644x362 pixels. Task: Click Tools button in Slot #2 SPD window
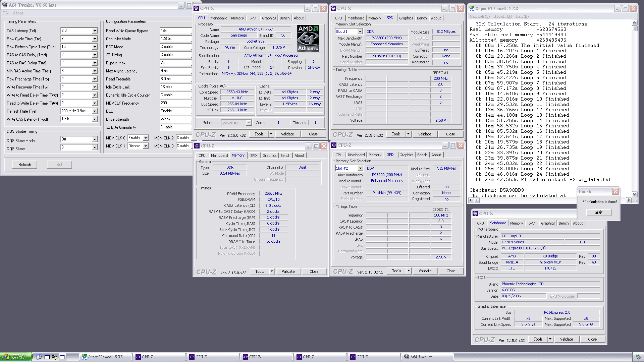[x=396, y=271]
